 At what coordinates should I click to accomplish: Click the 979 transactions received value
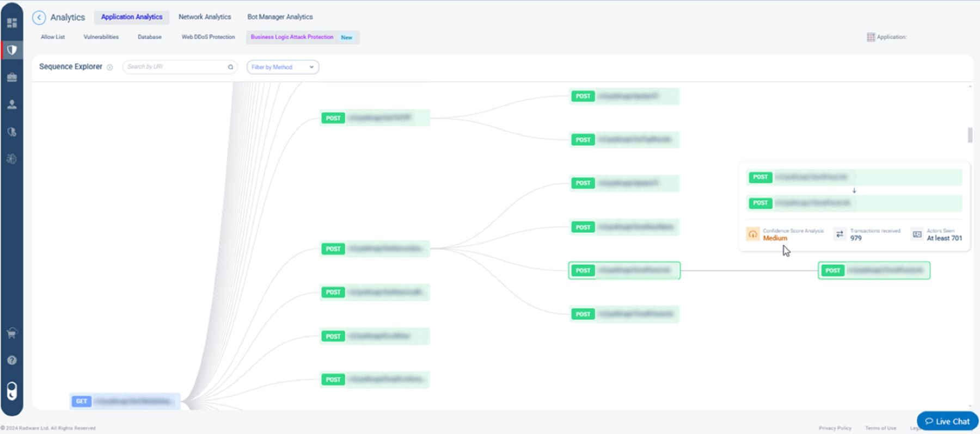point(856,238)
